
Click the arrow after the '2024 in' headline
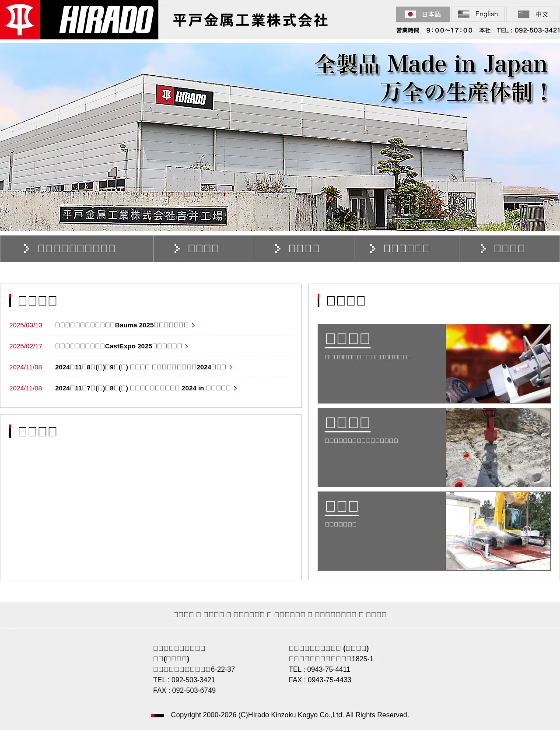[x=235, y=388]
